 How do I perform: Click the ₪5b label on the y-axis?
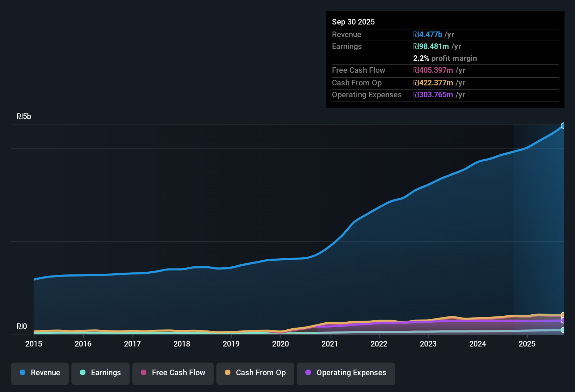pos(24,116)
